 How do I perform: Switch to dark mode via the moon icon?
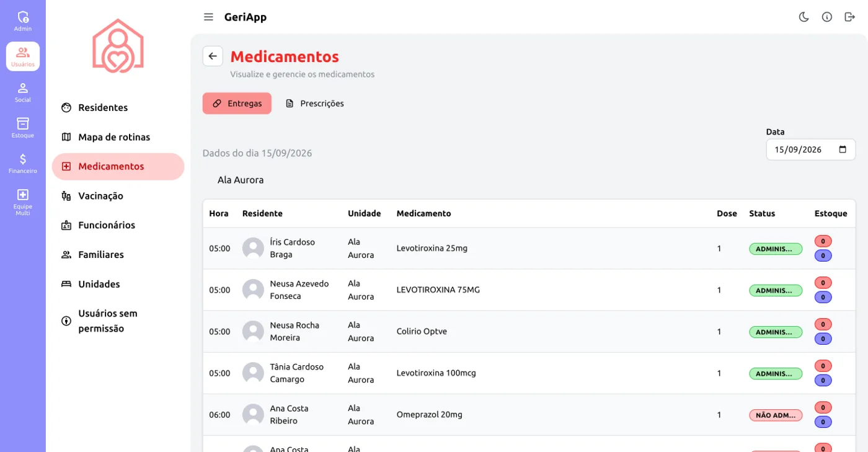[x=804, y=17]
